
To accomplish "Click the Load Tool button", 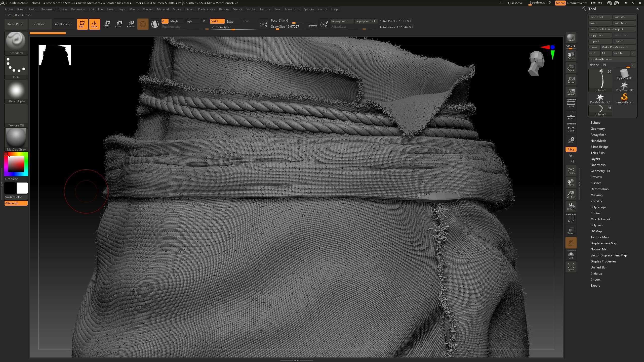I will [x=600, y=17].
